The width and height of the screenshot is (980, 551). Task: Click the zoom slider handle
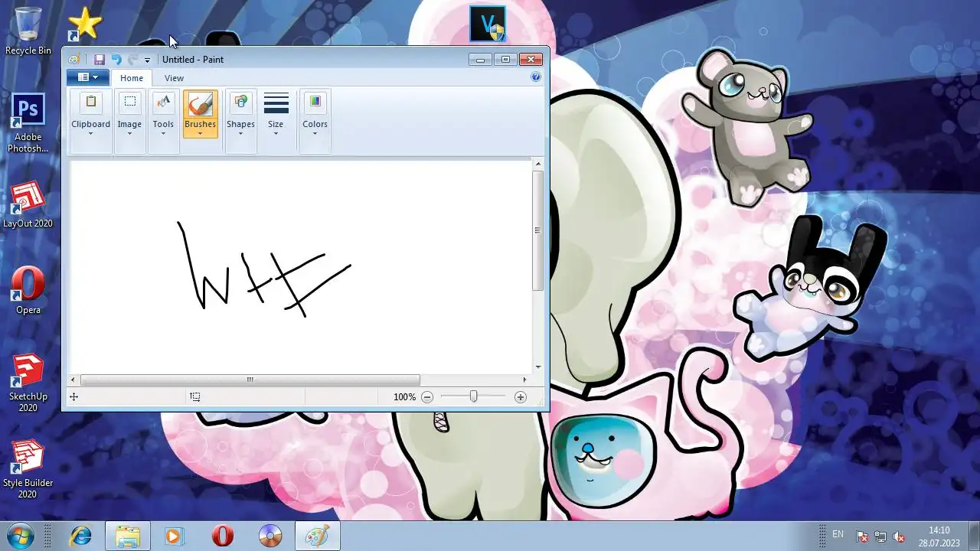point(473,396)
